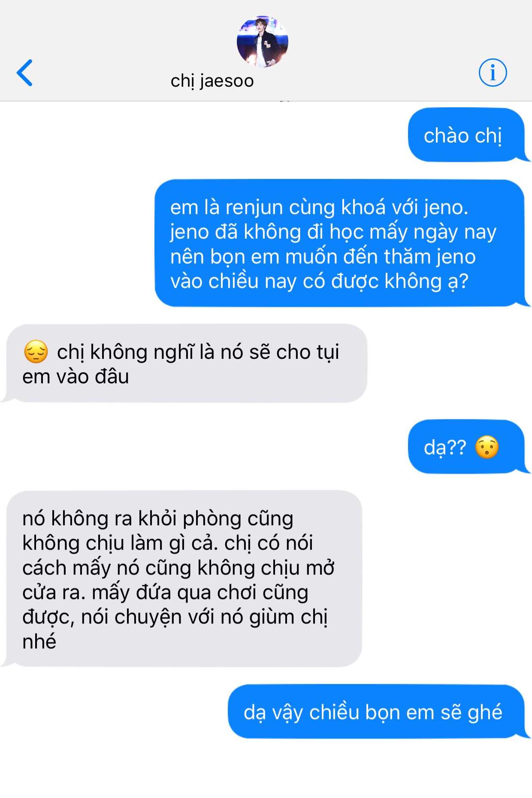Click the word "đâu" in gray reply

point(112,376)
